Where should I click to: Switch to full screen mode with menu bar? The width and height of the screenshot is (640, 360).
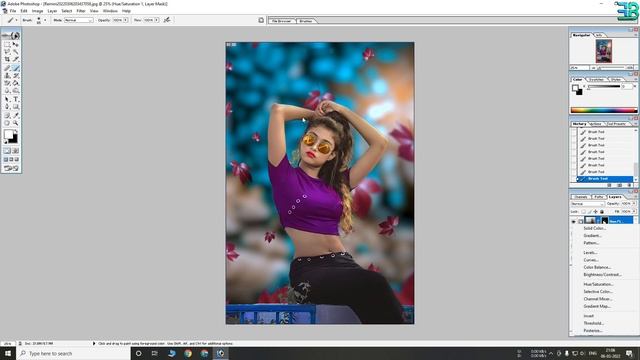click(11, 160)
